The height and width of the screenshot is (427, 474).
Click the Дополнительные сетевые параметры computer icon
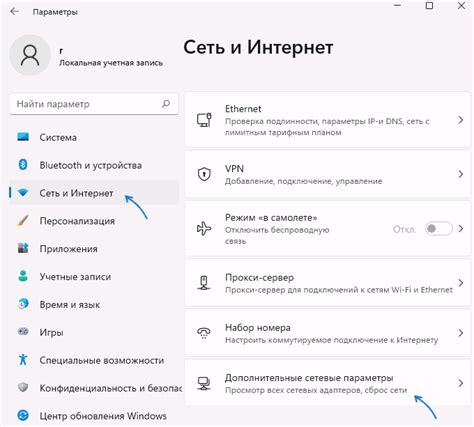point(204,383)
